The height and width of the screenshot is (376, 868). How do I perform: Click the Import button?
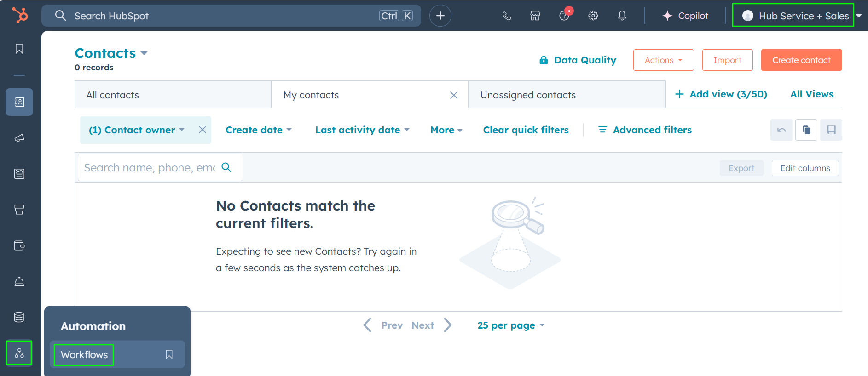(728, 60)
